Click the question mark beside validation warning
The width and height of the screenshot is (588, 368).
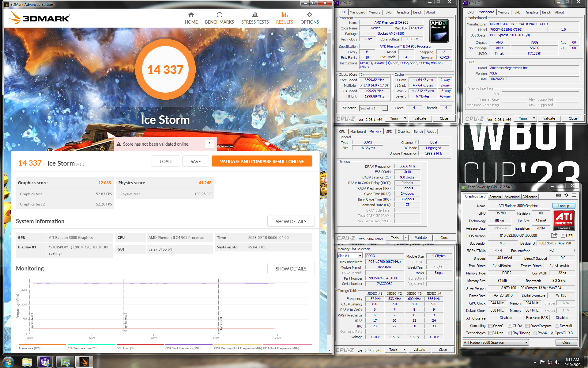(x=209, y=144)
